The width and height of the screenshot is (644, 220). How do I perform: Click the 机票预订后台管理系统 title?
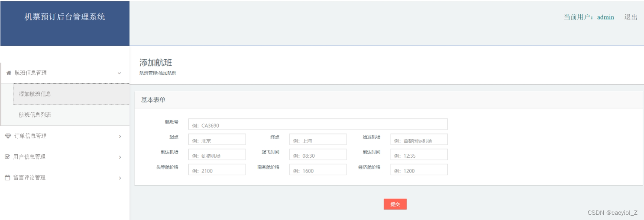[x=65, y=17]
